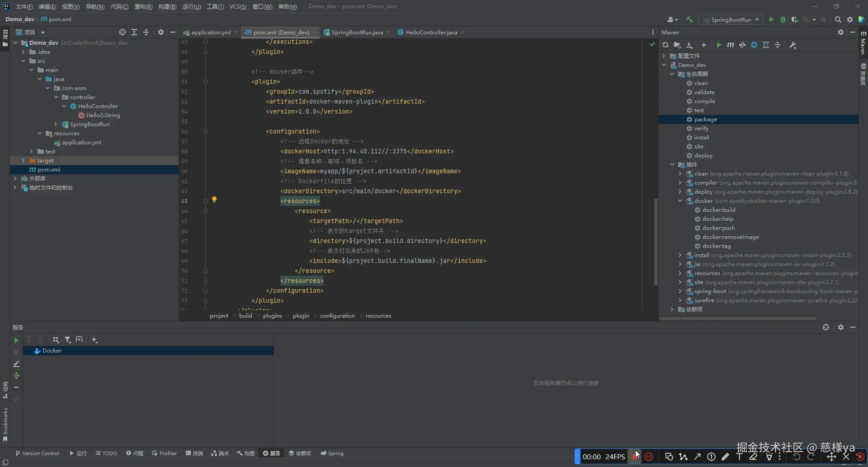This screenshot has height=467, width=868.
Task: Add a Maven project with plus icon
Action: (x=704, y=45)
